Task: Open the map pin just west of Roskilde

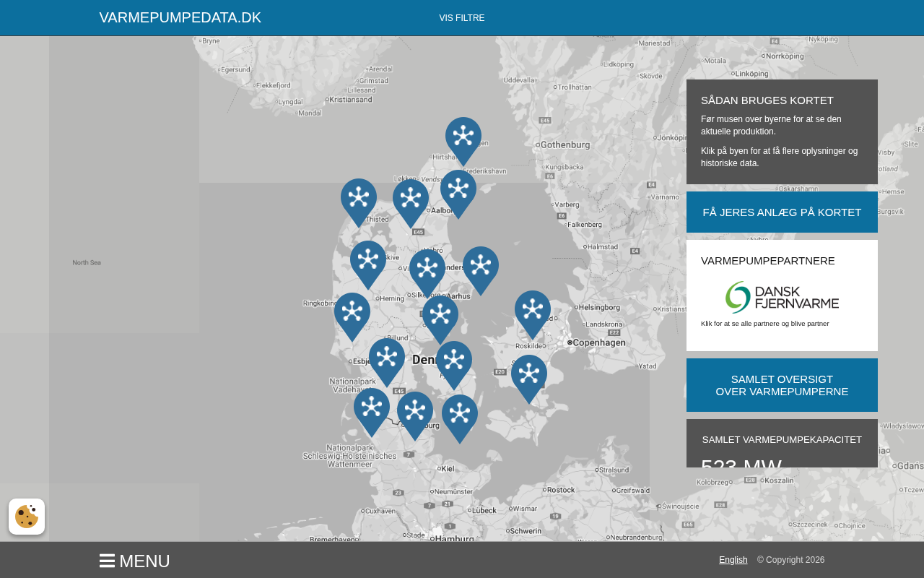Action: pos(533,311)
